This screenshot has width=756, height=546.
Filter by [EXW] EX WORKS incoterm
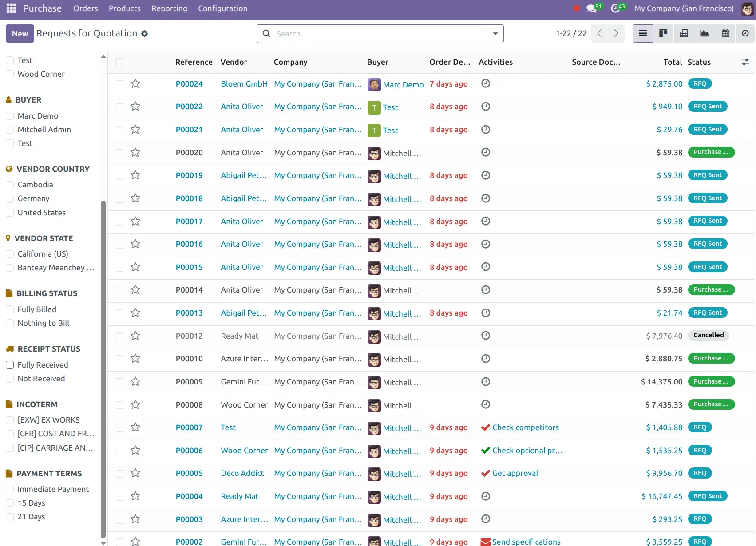pyautogui.click(x=10, y=420)
